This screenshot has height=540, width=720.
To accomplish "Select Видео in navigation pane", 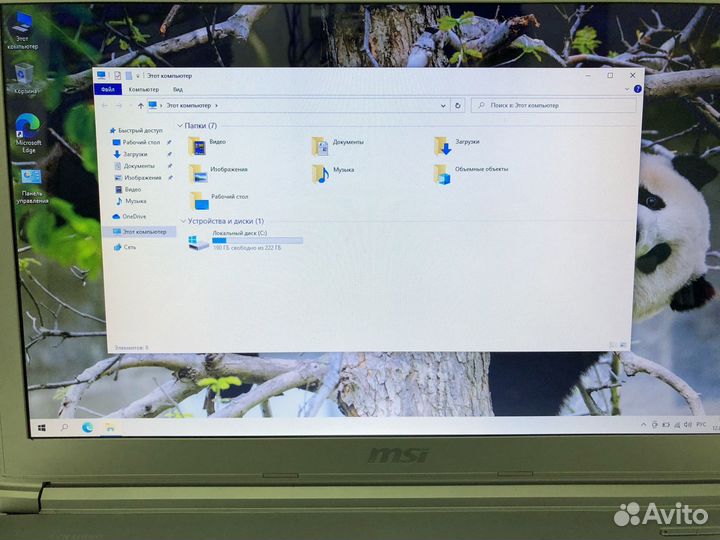I will [x=128, y=189].
